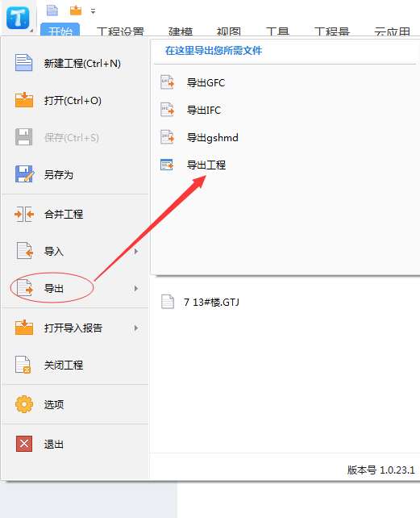Click the file icon beside 7 13#楼.GTJ
The width and height of the screenshot is (420, 518).
[x=168, y=302]
